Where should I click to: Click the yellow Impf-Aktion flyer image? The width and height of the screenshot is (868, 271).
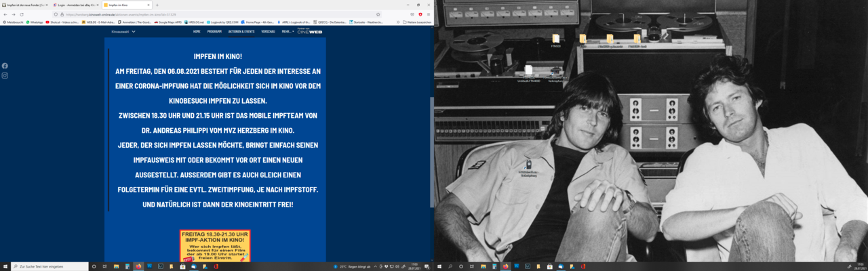(215, 246)
